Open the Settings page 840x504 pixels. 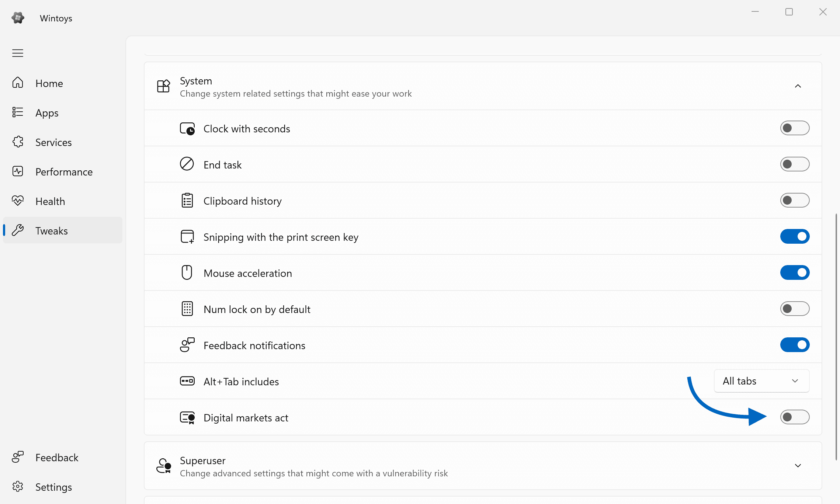coord(63,487)
